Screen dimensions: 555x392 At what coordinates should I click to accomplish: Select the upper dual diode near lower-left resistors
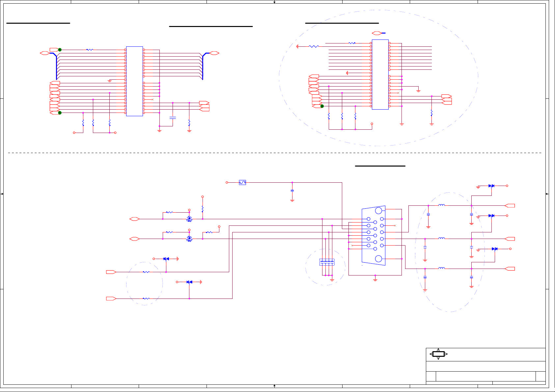pos(166,259)
